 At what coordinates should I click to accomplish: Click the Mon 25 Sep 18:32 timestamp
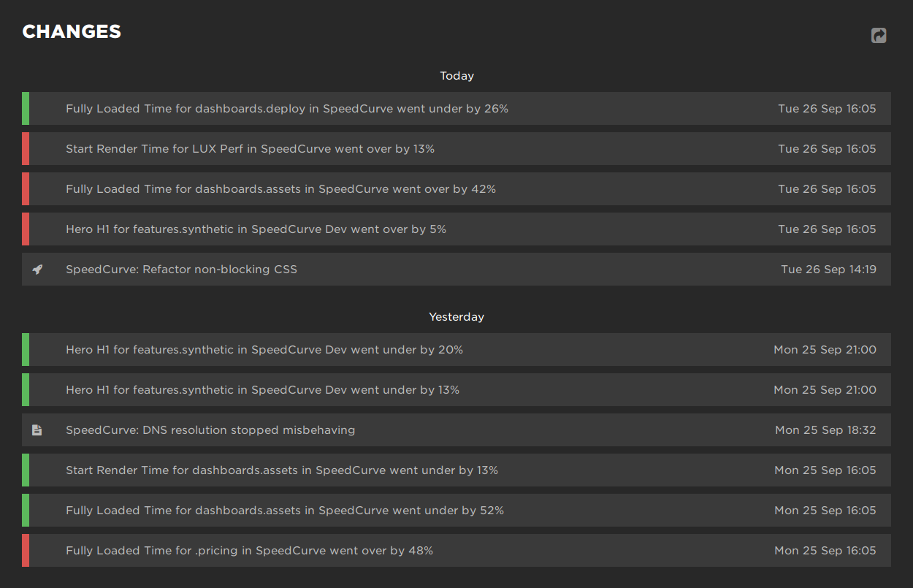point(825,429)
